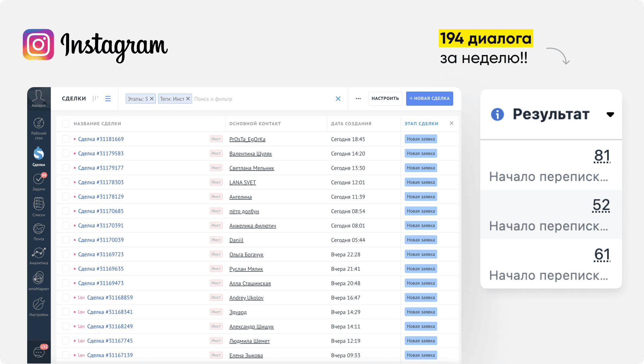Open the three-dots more options menu
Viewport: 644px width, 364px height.
click(x=358, y=99)
